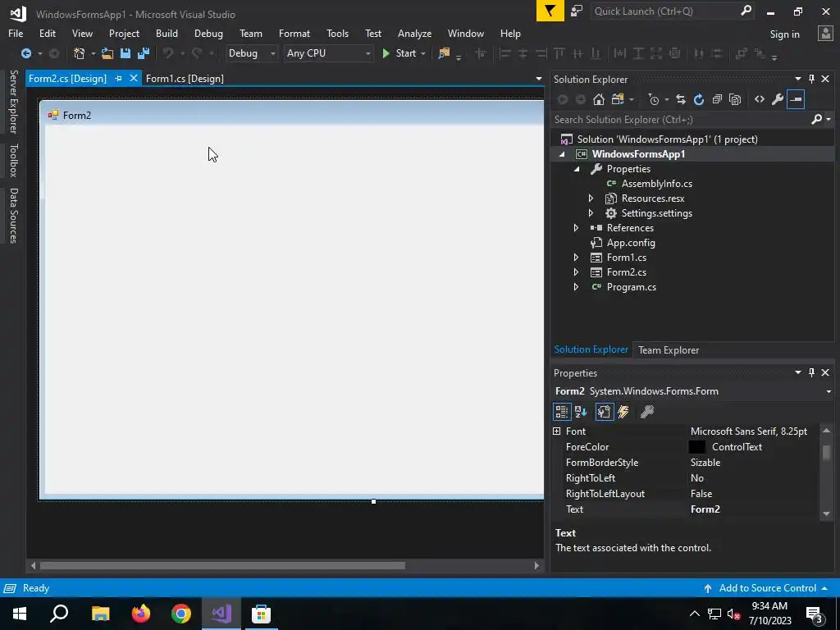Show Events with the lightning bolt icon
The image size is (840, 630).
[x=623, y=412]
